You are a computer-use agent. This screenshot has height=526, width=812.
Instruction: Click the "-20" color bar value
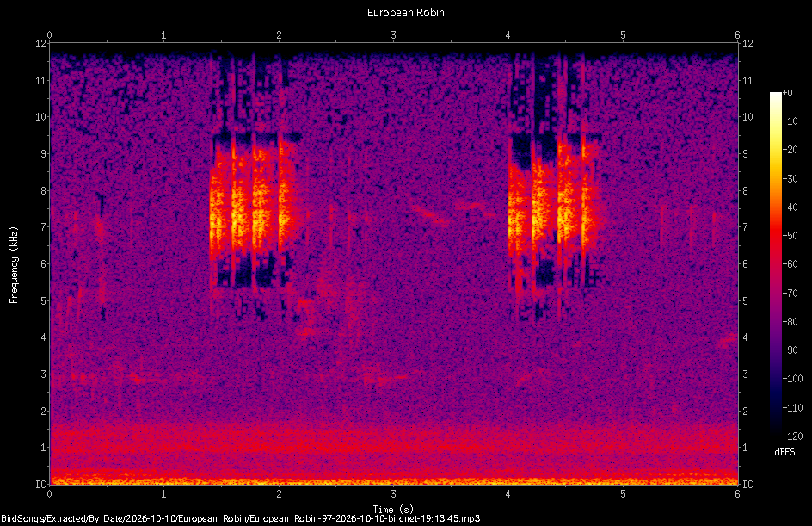790,150
